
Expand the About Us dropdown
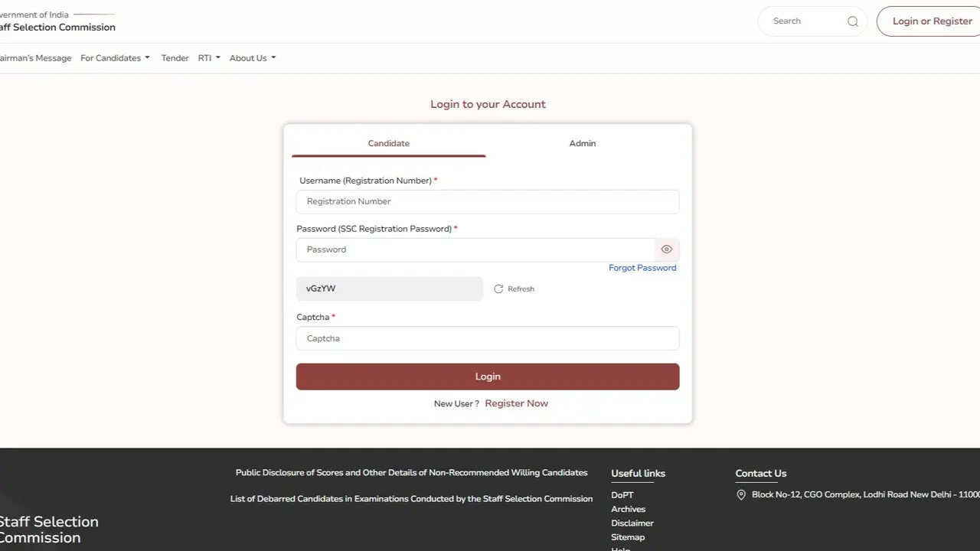[x=251, y=57]
